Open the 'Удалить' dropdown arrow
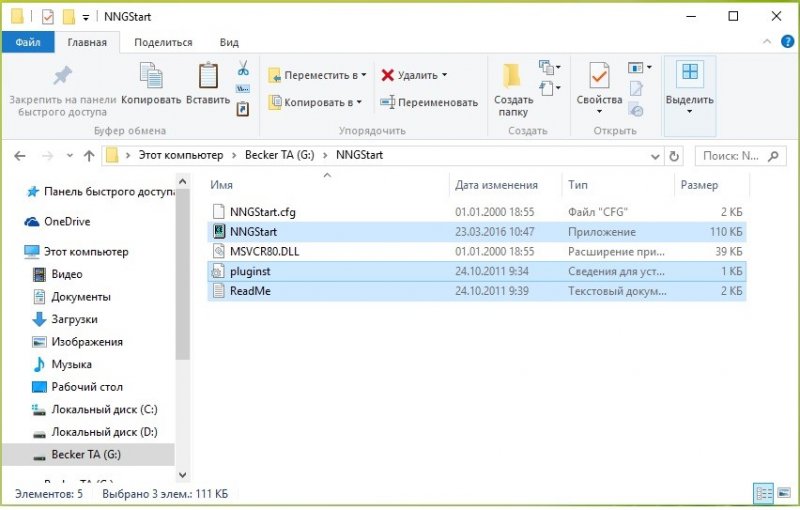 444,75
